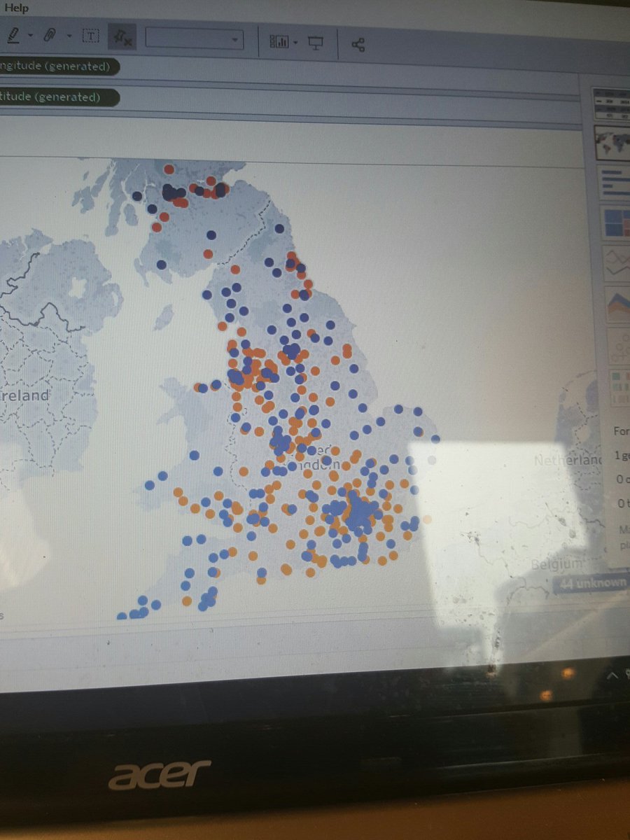630x840 pixels.
Task: Click the Ireland map label
Action: tap(25, 395)
